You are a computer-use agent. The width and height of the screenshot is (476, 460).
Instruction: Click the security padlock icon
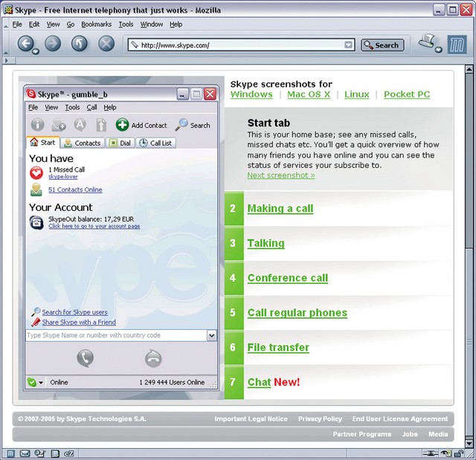click(x=459, y=453)
